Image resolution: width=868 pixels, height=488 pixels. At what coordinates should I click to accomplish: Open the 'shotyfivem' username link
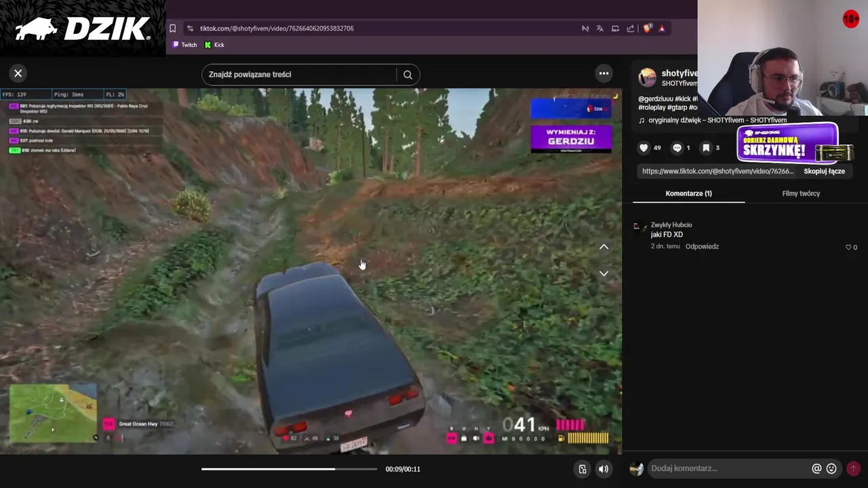(679, 73)
